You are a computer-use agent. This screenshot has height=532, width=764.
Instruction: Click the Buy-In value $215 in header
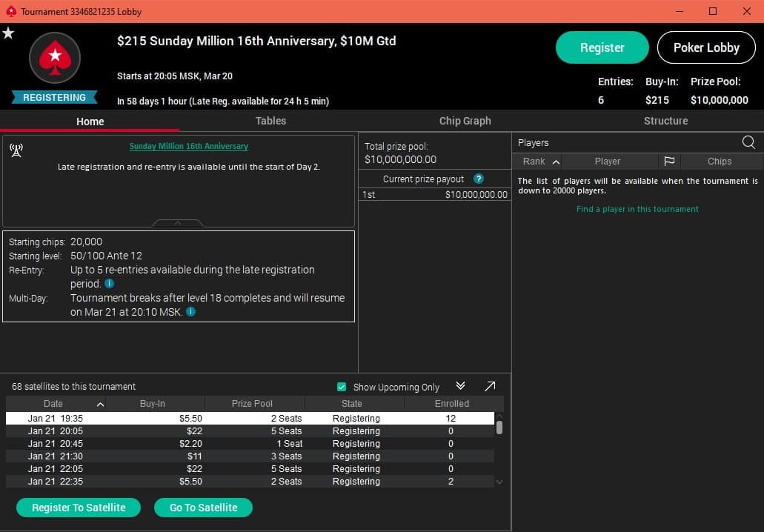point(657,100)
